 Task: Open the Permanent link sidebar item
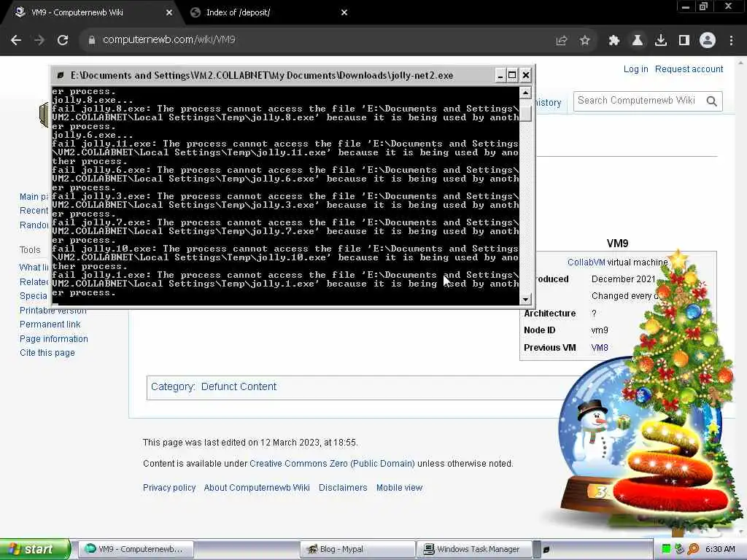(50, 324)
